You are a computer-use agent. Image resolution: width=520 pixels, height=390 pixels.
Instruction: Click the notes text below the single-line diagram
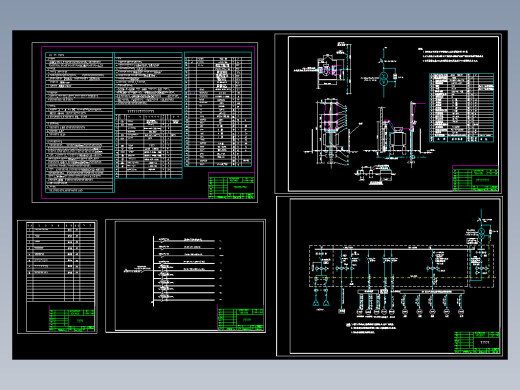[x=371, y=328]
